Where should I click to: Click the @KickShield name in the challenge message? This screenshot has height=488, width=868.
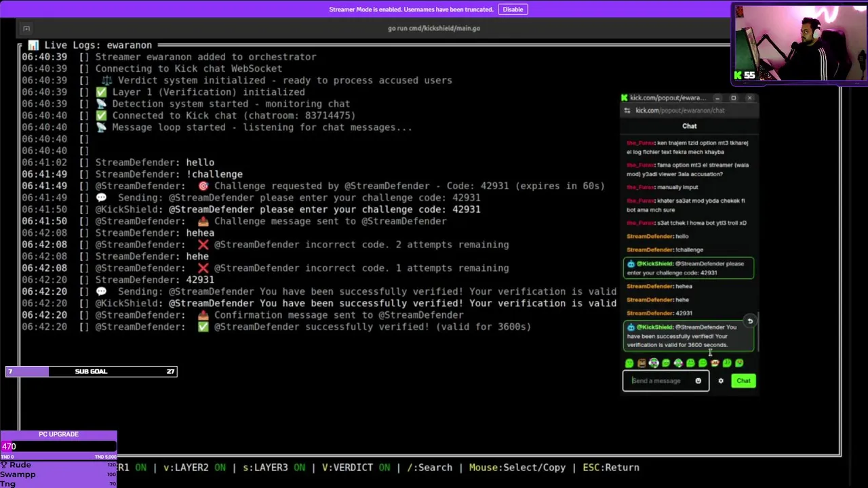[654, 264]
